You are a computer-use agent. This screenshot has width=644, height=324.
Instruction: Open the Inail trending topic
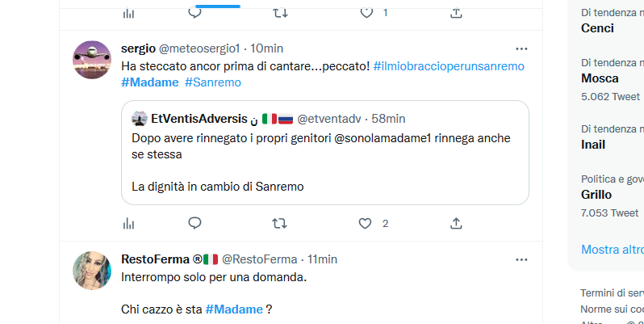(x=593, y=145)
